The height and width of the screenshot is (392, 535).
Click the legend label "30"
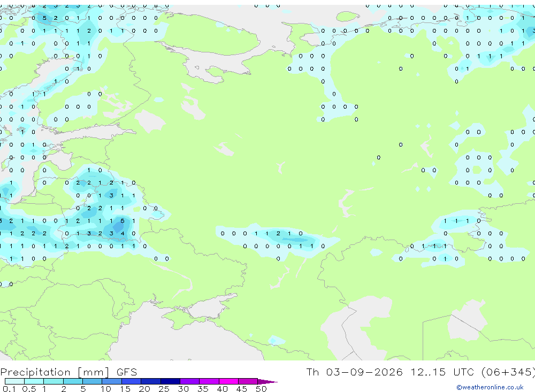coord(184,389)
